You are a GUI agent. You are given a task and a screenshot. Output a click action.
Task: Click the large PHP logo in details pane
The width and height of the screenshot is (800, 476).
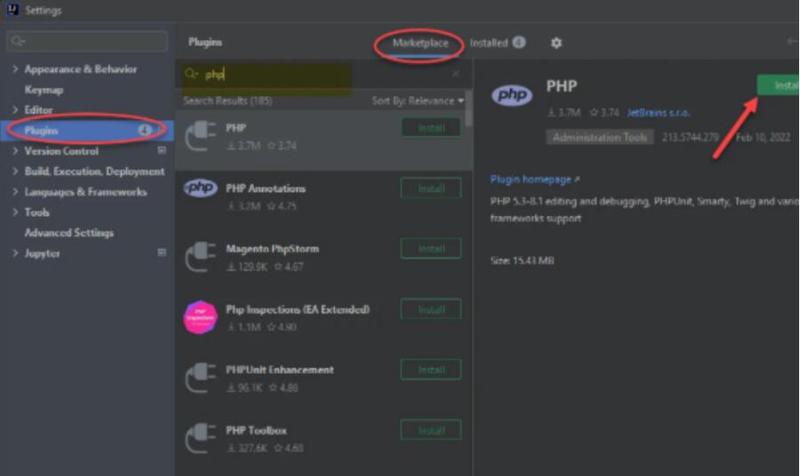512,95
